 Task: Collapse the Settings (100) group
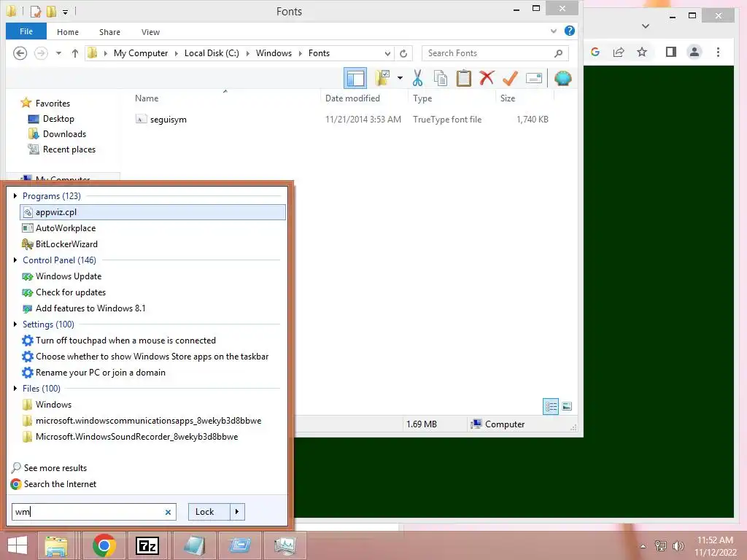(15, 324)
